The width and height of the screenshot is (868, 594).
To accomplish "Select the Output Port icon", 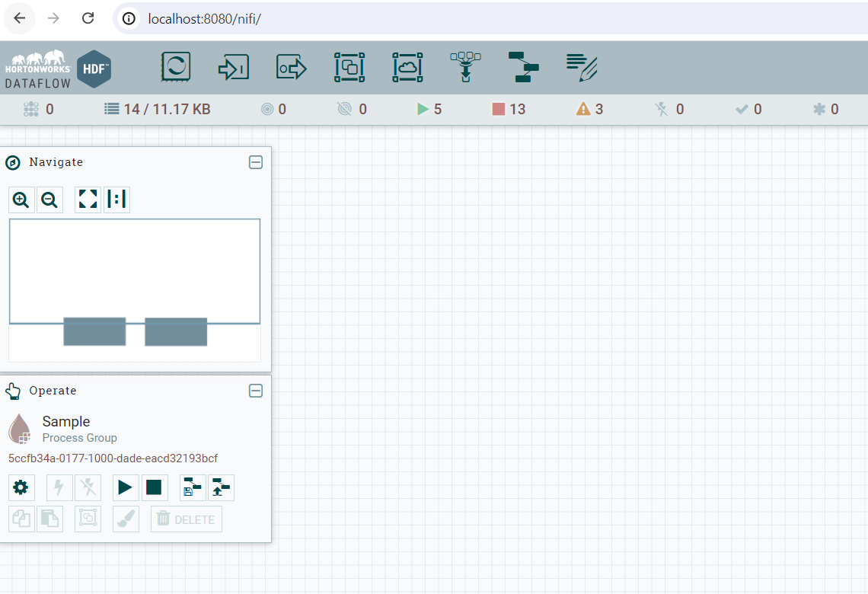I will (291, 68).
